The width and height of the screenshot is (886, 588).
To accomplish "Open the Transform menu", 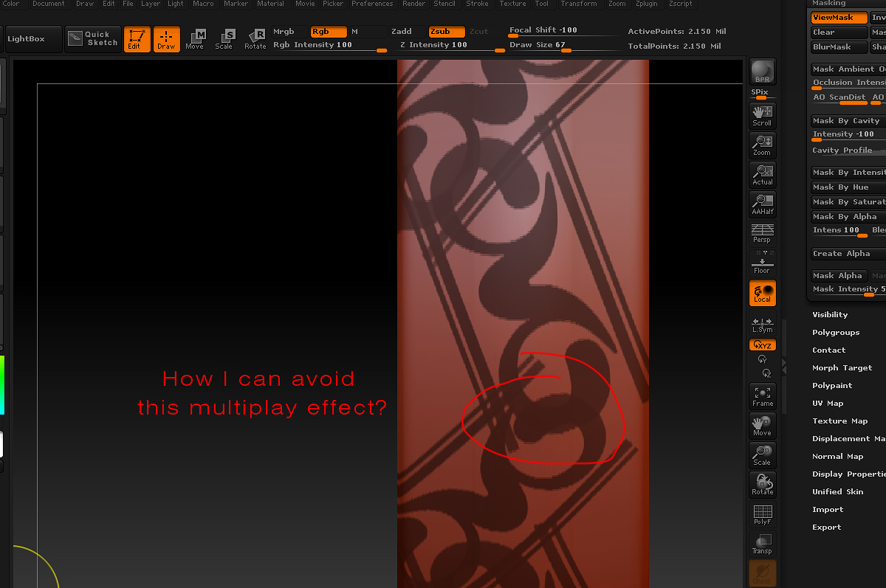I will [579, 4].
